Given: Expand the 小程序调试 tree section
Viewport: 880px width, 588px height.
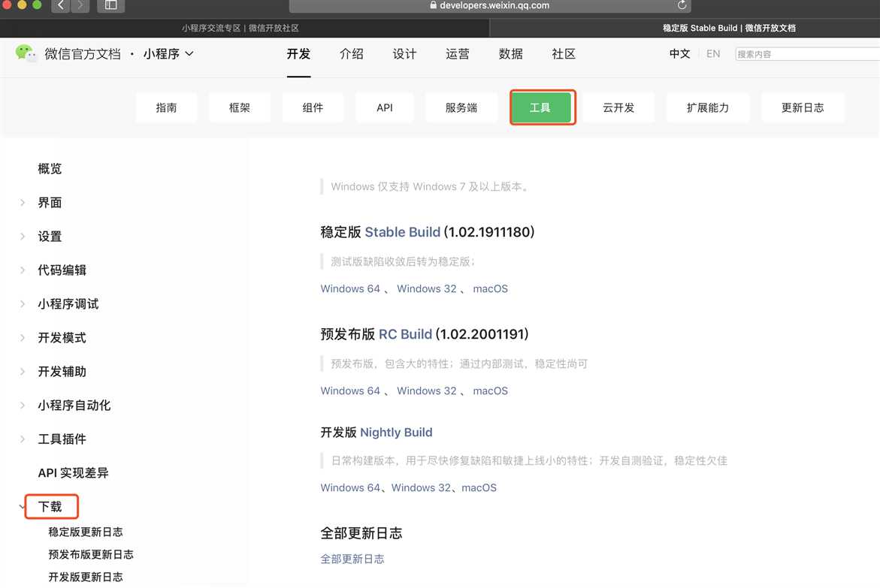Looking at the screenshot, I should [x=23, y=303].
